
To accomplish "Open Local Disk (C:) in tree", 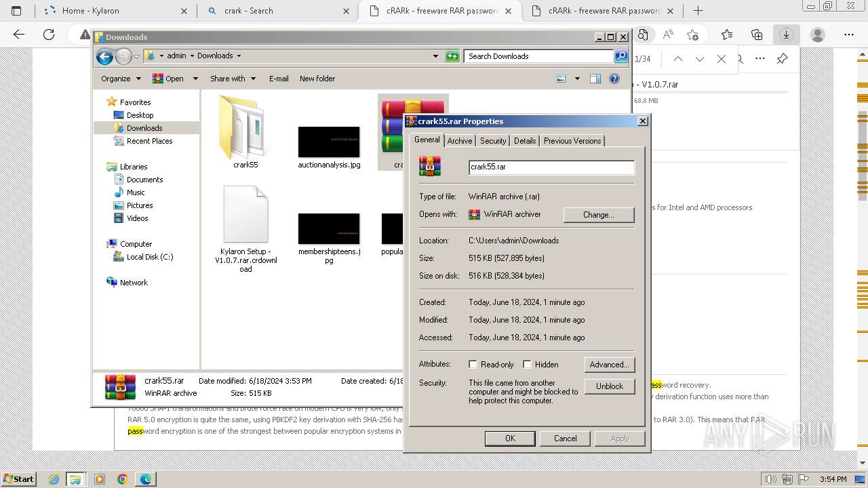I will click(x=149, y=257).
